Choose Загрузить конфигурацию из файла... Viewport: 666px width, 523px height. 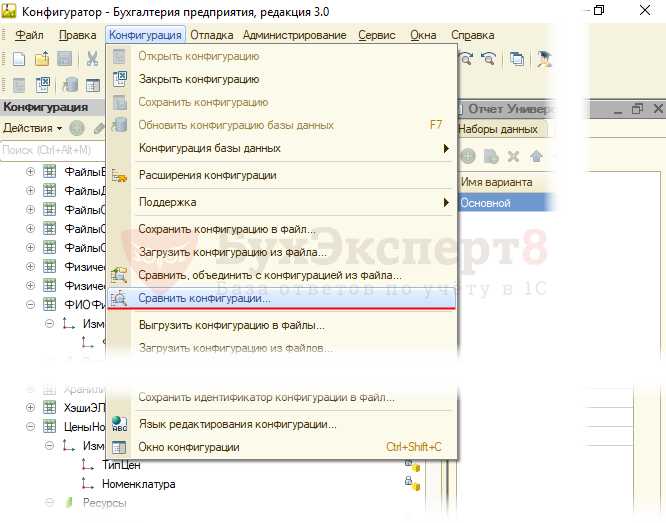click(x=282, y=252)
